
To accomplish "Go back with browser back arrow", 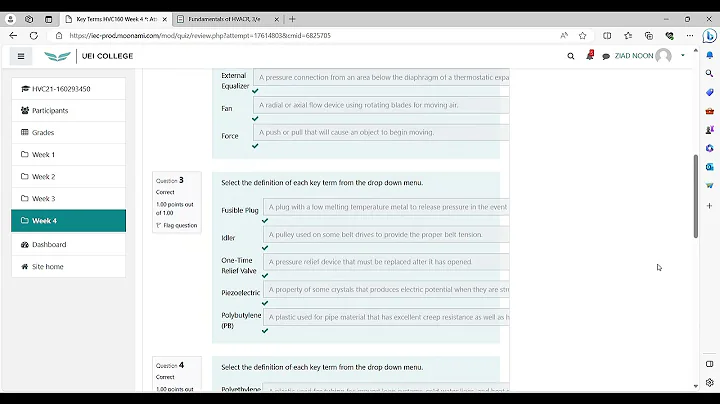I will tap(13, 35).
